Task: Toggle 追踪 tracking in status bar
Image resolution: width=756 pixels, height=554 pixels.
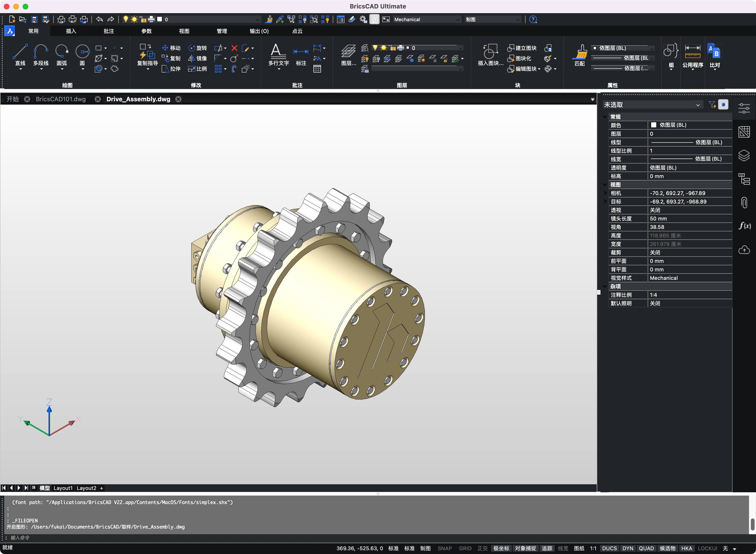Action: coord(547,548)
